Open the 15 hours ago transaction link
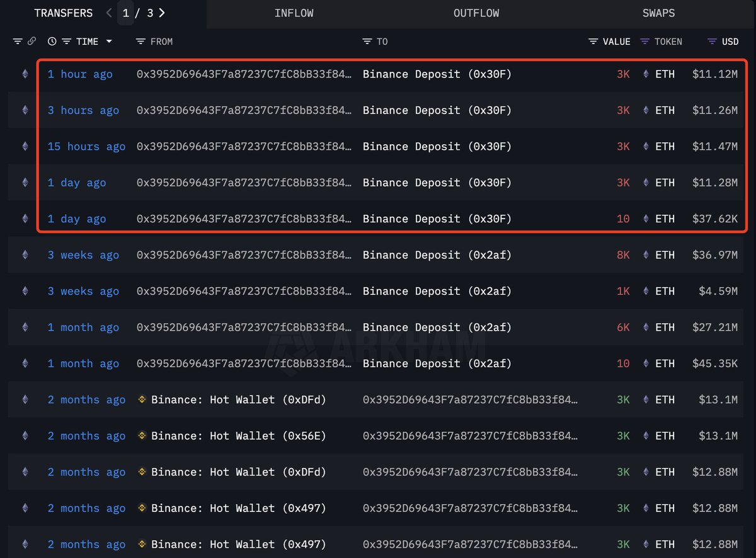This screenshot has height=558, width=756. [x=86, y=147]
